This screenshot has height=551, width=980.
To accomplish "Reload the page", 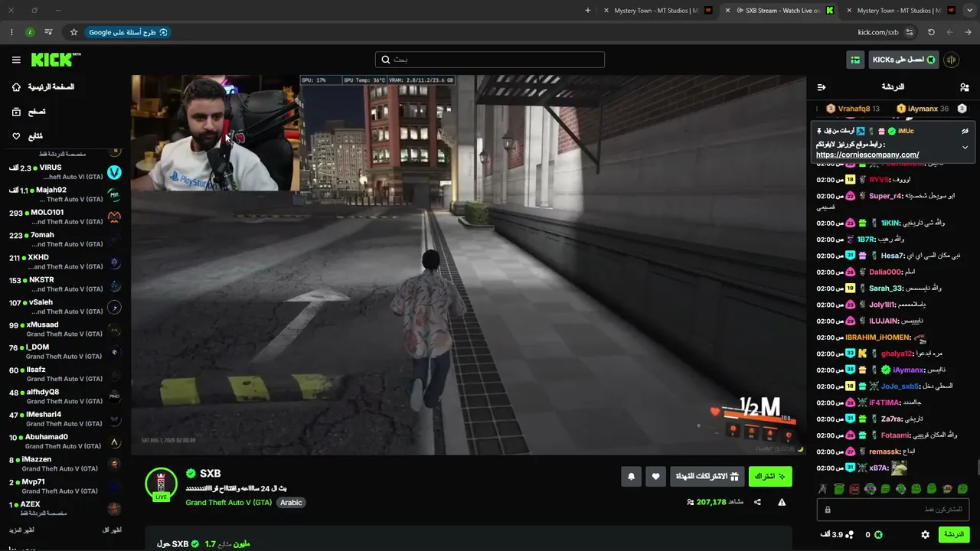I will click(931, 32).
